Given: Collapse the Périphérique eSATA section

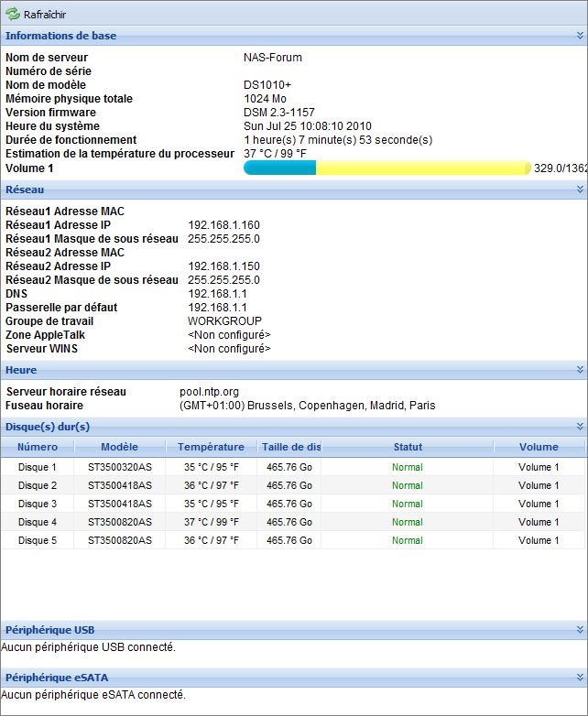Looking at the screenshot, I should point(580,678).
